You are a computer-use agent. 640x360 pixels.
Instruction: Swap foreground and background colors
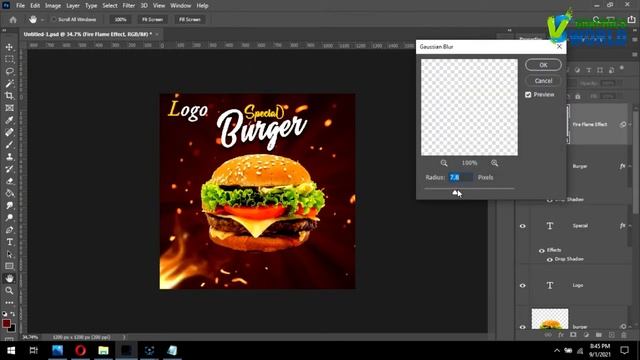(13, 314)
